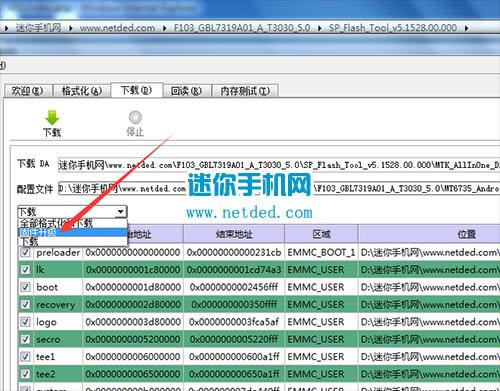Click the 下载 DA file path field
This screenshot has height=391, width=500.
279,165
